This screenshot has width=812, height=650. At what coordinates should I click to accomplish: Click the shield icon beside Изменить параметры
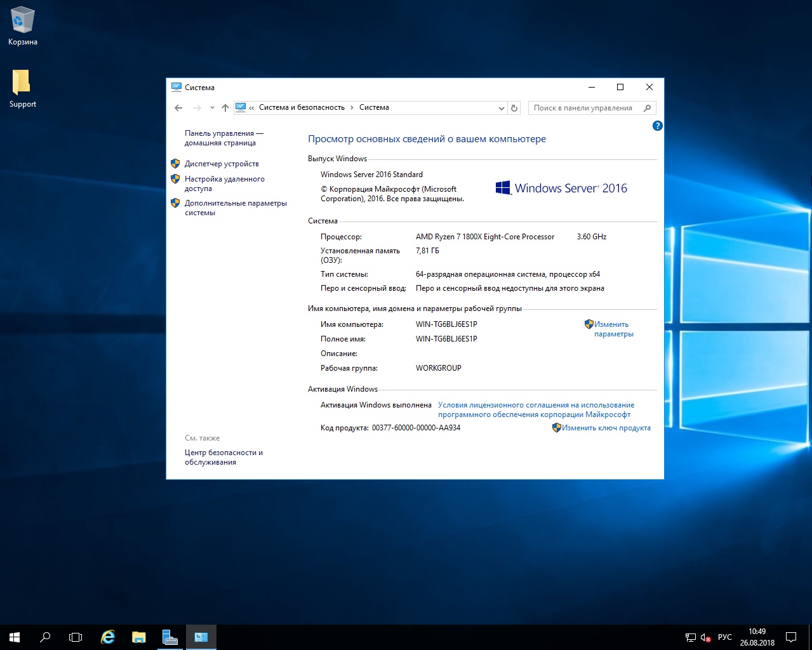coord(589,324)
